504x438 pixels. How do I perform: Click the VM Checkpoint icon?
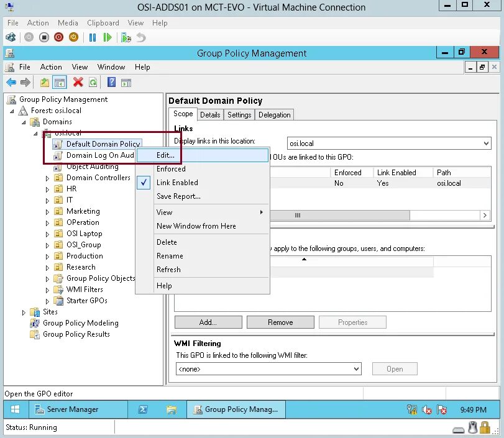pyautogui.click(x=126, y=38)
